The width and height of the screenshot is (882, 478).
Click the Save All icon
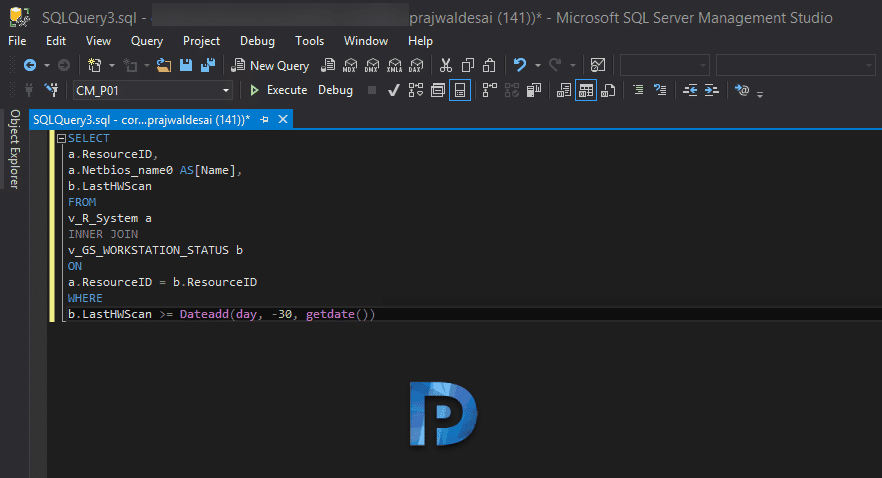point(208,66)
